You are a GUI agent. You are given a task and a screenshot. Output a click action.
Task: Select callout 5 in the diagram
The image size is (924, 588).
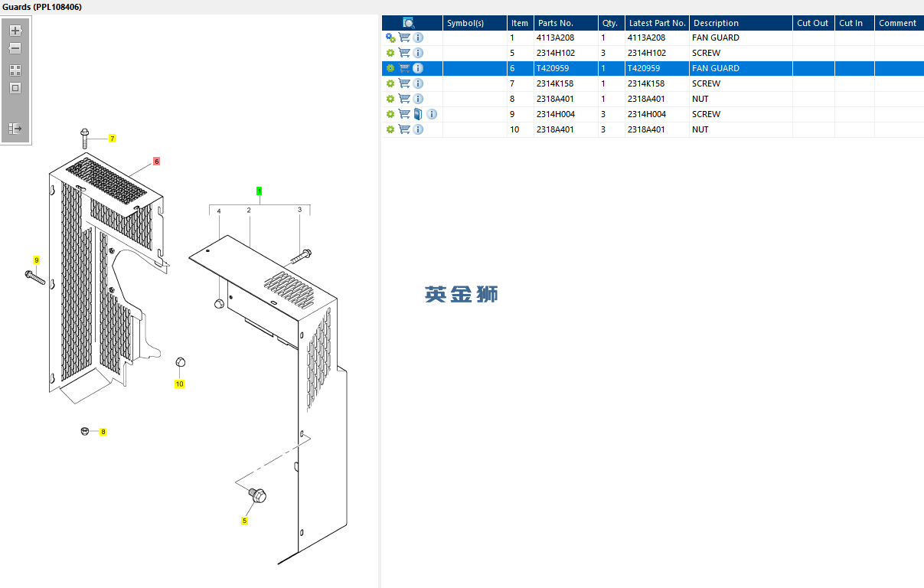pos(245,521)
